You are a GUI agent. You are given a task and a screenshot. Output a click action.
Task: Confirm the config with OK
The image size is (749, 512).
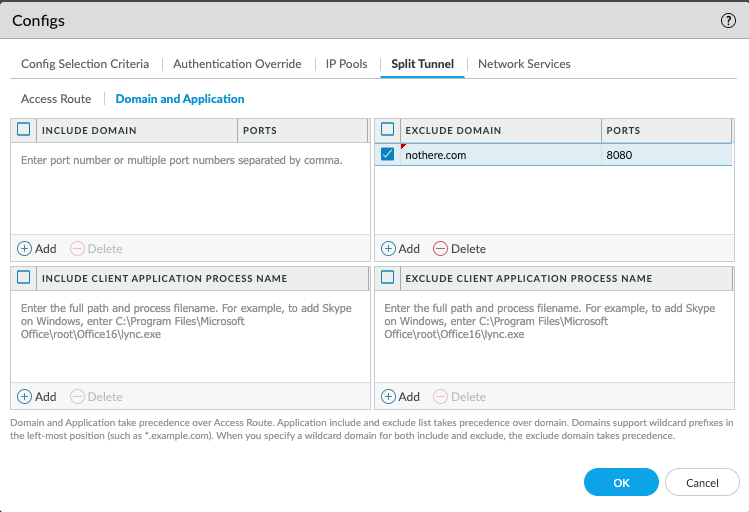point(621,482)
